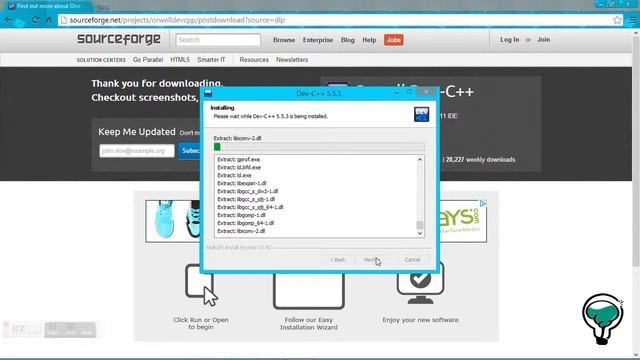Select the 'Extract: libgcc_s_dw2-1.dll' log line
Viewport: 640px width, 360px height.
click(x=247, y=191)
